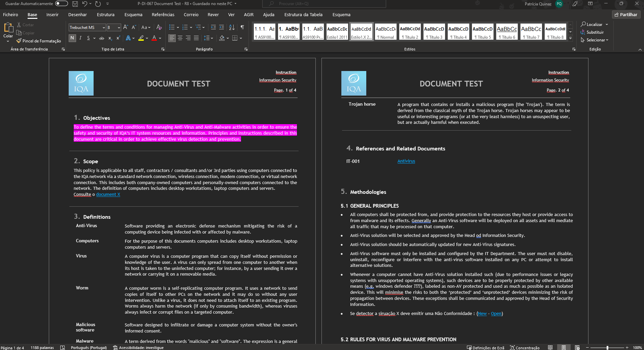Open the Aa change case dropdown

point(146,27)
